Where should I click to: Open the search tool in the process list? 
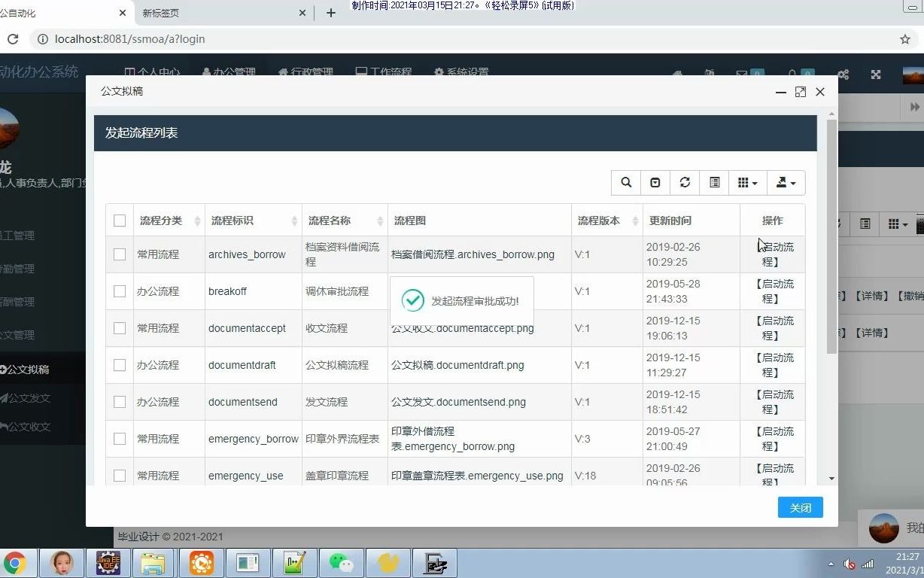[x=626, y=183]
